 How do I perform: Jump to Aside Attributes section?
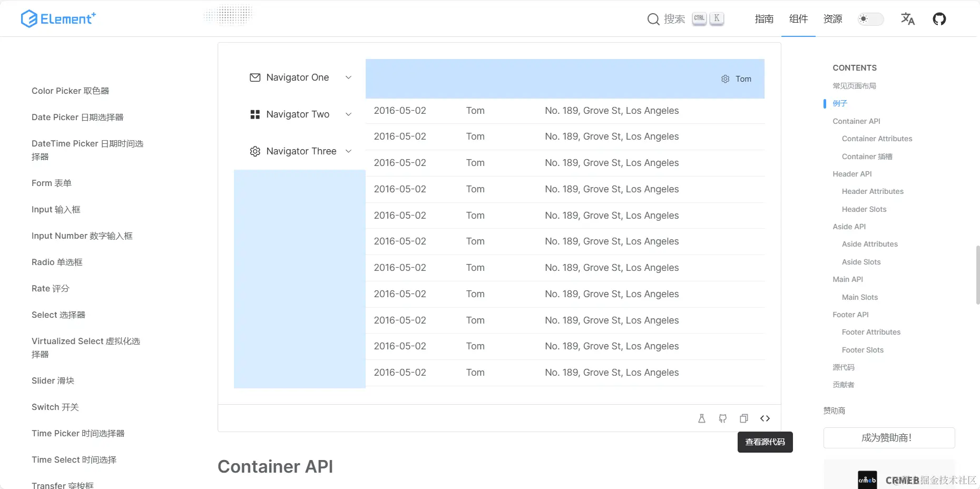tap(869, 244)
